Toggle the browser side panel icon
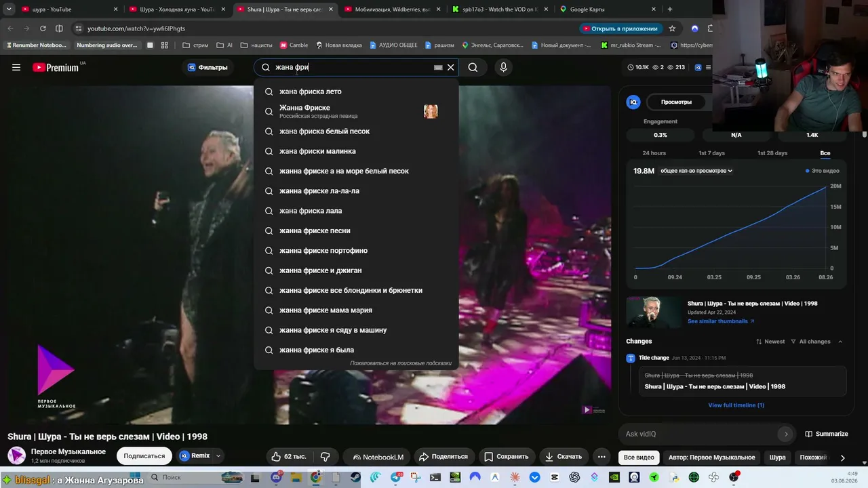The height and width of the screenshot is (488, 868). tap(59, 28)
